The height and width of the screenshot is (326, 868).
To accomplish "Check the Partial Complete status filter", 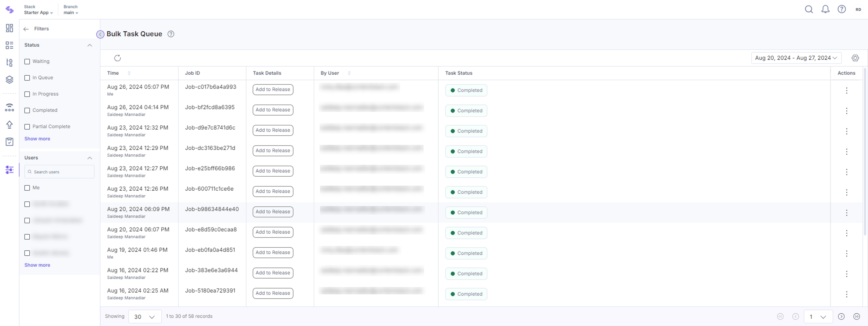I will tap(27, 127).
